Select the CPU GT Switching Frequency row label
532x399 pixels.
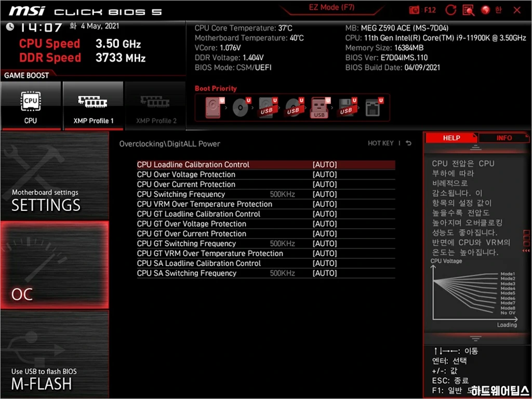pos(187,243)
